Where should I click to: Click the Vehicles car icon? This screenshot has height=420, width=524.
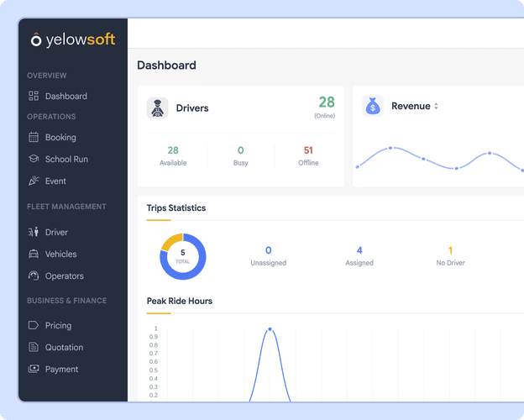coord(34,255)
